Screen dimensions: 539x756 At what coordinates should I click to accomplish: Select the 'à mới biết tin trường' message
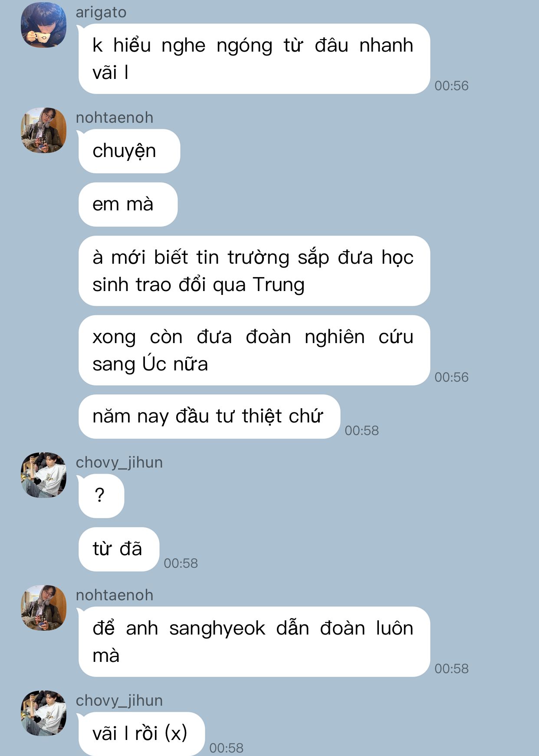pyautogui.click(x=254, y=271)
